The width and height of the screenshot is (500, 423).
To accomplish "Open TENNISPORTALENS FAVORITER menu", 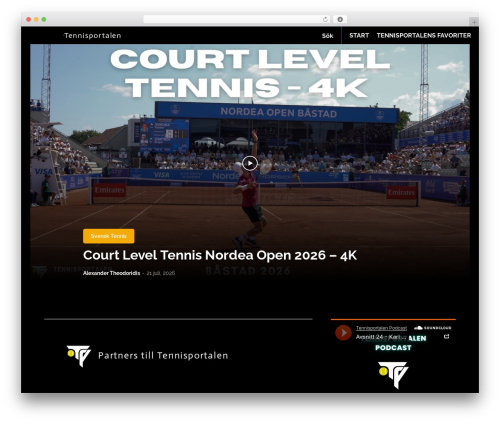I will [x=424, y=35].
